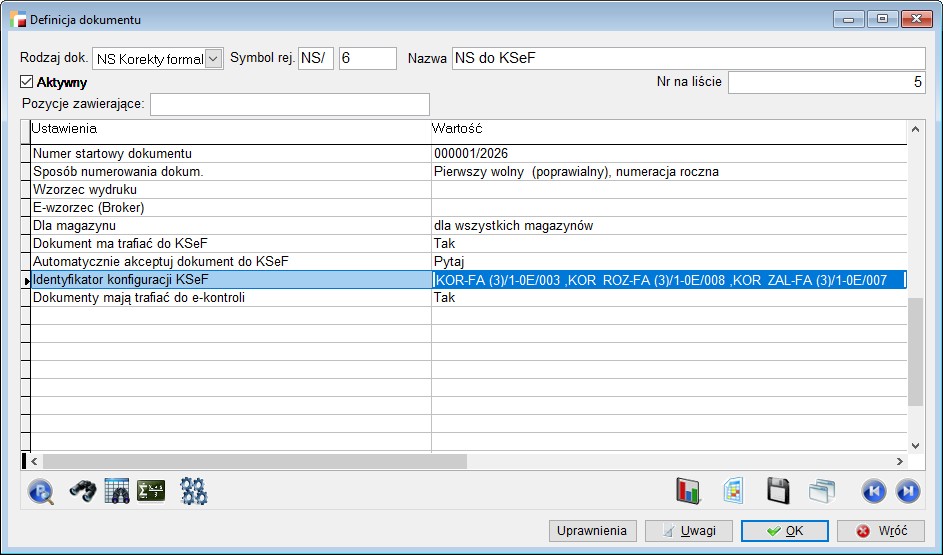Go to previous record with blue arrow
943x555 pixels.
pos(873,491)
